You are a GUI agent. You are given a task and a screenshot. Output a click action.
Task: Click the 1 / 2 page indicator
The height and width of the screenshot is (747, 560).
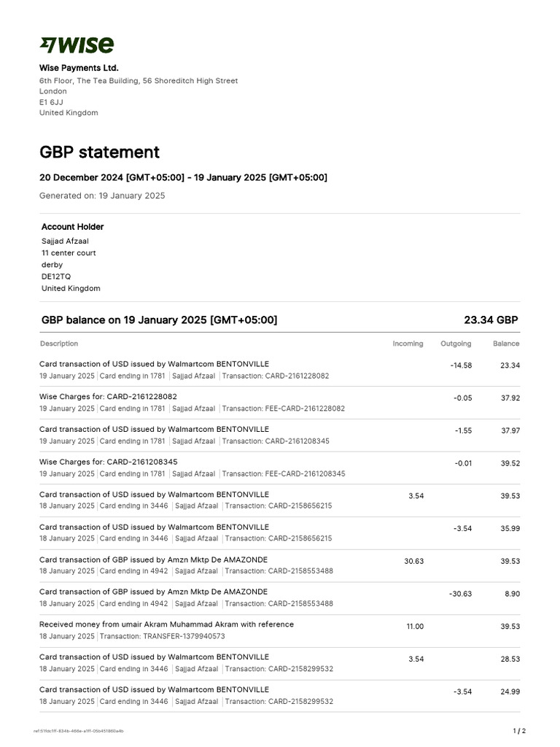click(519, 730)
